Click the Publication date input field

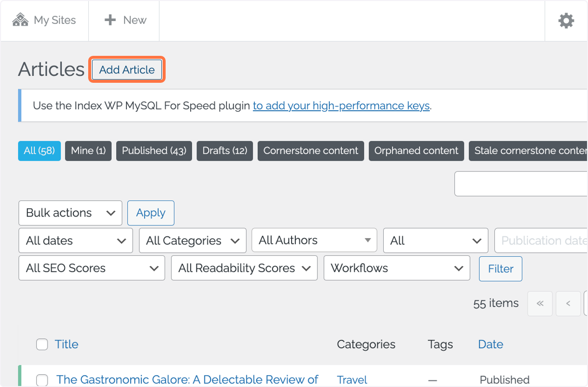541,241
